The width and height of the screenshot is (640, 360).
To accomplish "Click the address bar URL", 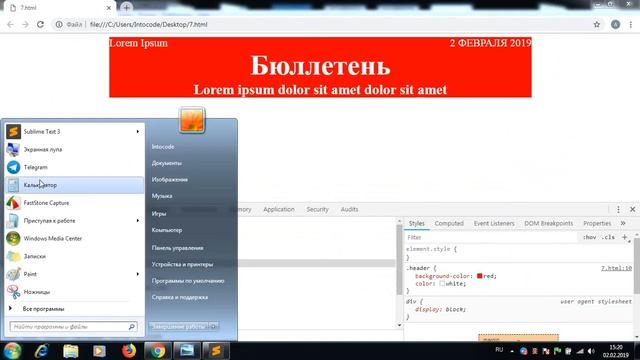I will (149, 24).
